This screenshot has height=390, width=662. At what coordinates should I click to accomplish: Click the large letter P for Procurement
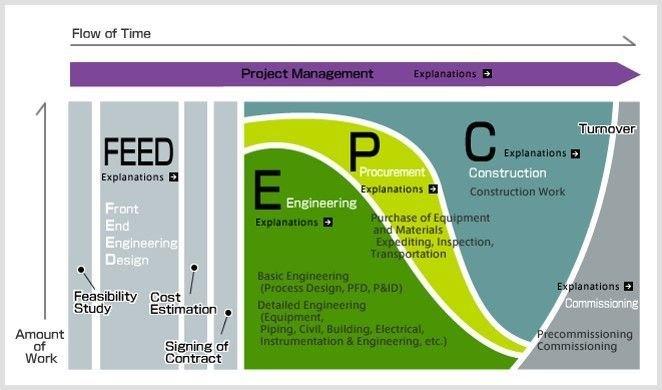pos(364,152)
